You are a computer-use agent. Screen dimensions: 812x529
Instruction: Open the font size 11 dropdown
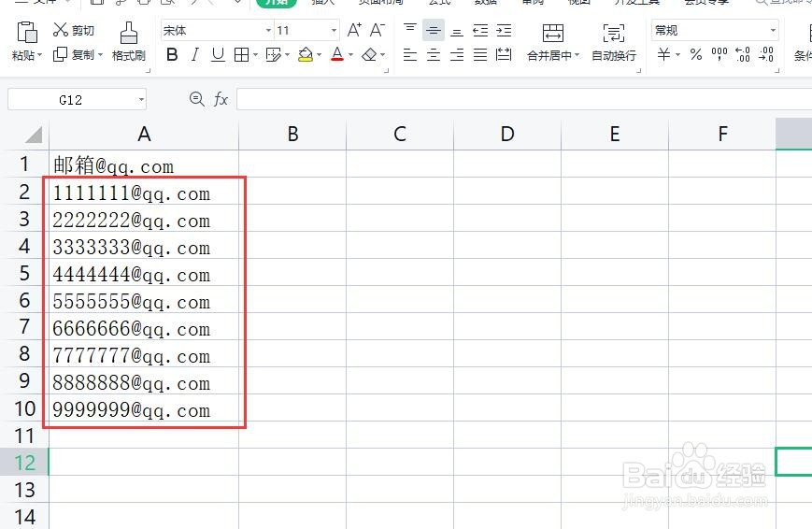pyautogui.click(x=334, y=31)
